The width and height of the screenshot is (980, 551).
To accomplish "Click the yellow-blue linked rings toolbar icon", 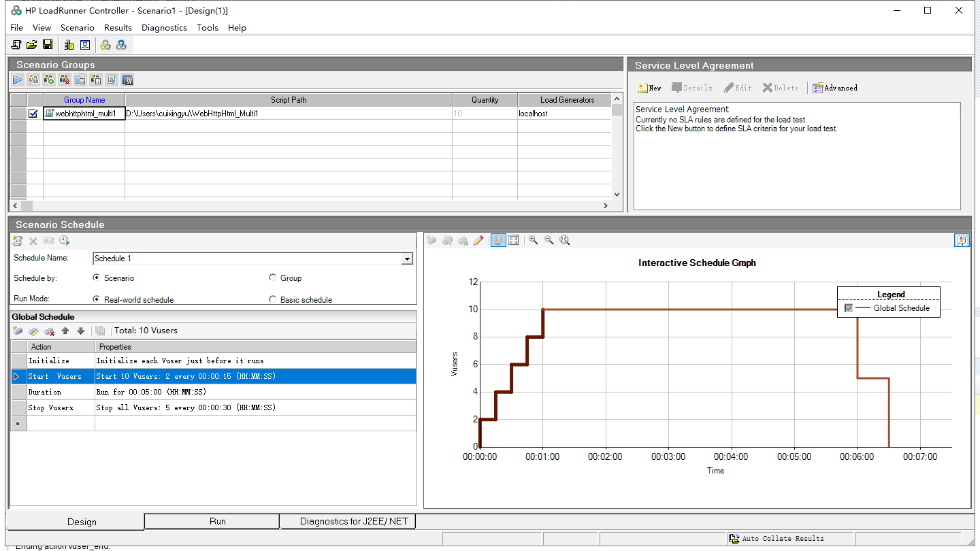I will pyautogui.click(x=105, y=45).
